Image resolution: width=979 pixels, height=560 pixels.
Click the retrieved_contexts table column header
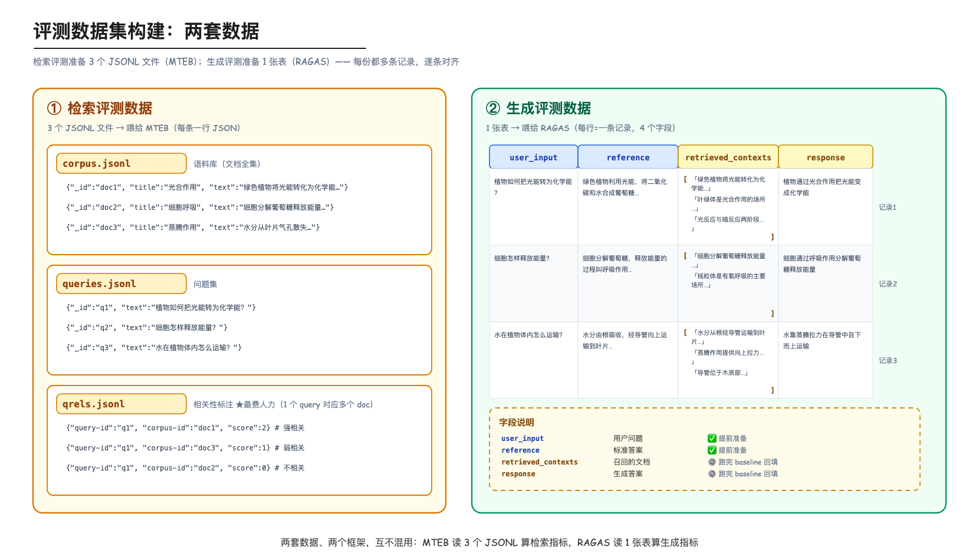(x=728, y=157)
